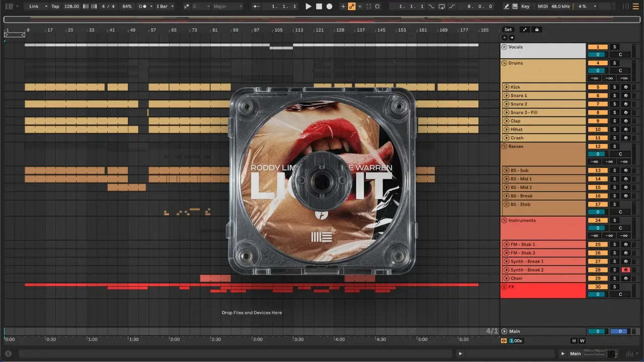Solo the Vocals track
The height and width of the screenshot is (362, 644).
[614, 47]
